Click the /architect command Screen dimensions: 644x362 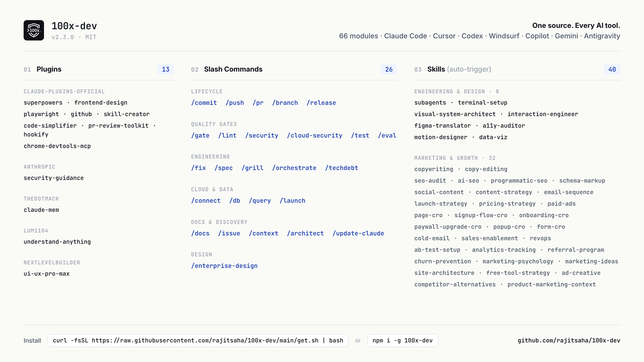(x=305, y=233)
